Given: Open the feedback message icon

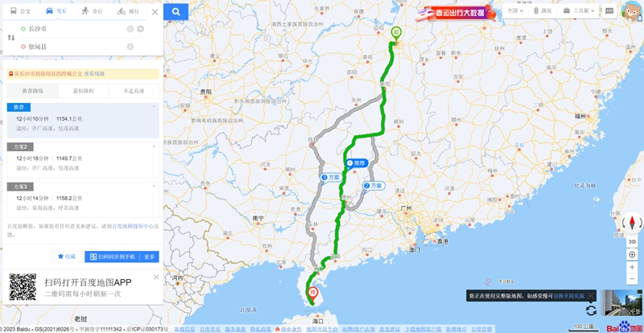Looking at the screenshot, I should (609, 11).
